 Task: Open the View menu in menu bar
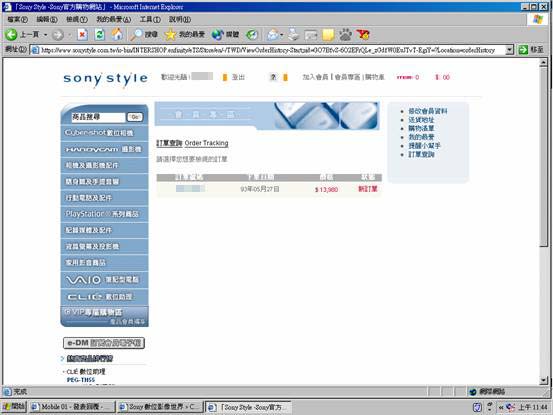coord(77,19)
